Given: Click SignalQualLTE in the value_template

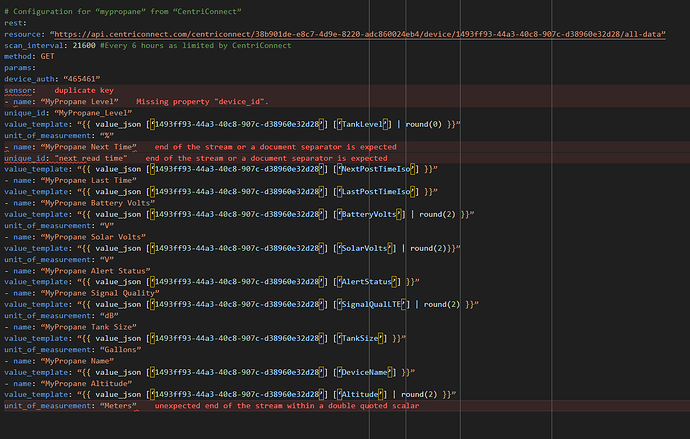Looking at the screenshot, I should 371,304.
